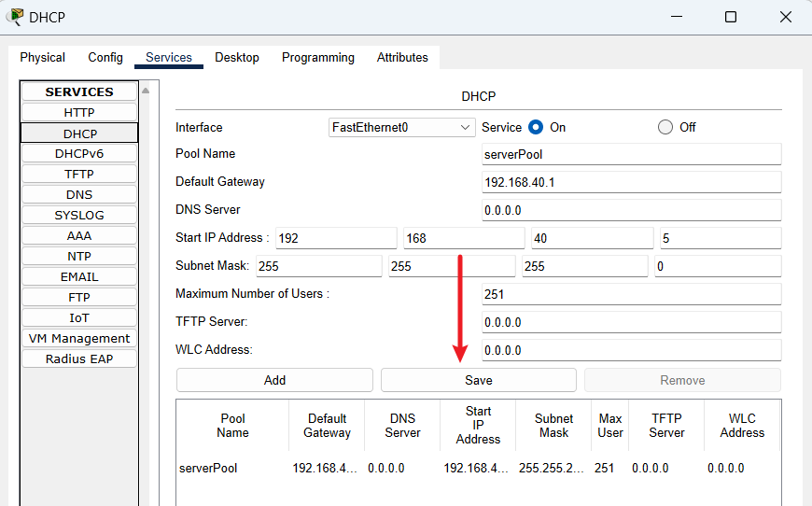Open the Desktop tab
The image size is (812, 506).
237,58
